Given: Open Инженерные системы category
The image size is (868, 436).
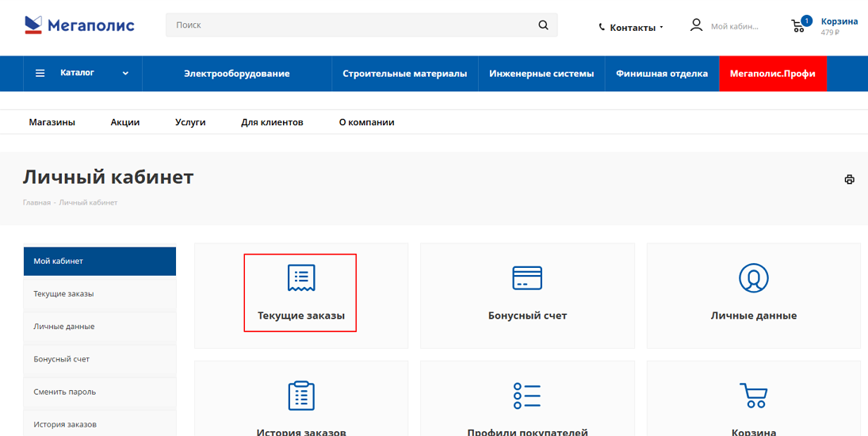Looking at the screenshot, I should [x=541, y=74].
